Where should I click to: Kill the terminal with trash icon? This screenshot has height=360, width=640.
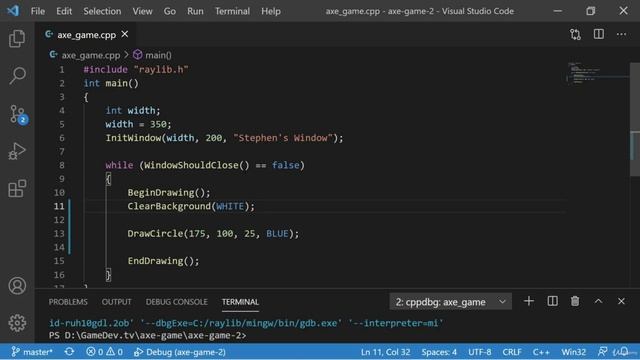[x=575, y=301]
